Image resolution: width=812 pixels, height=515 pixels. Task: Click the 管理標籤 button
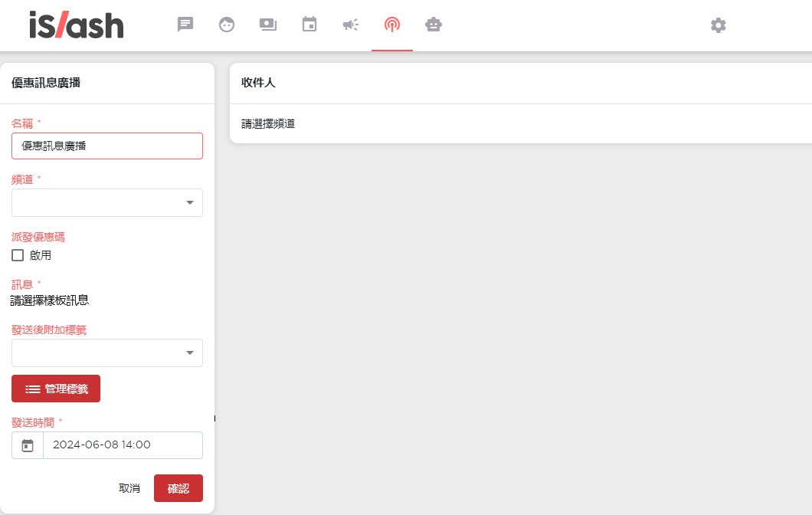pos(56,389)
